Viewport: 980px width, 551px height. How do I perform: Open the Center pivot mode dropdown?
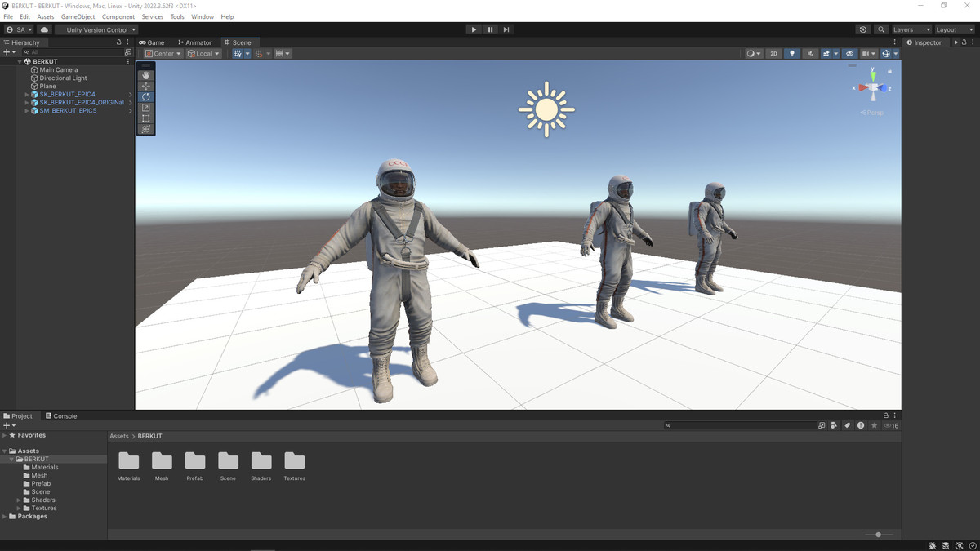click(x=163, y=54)
